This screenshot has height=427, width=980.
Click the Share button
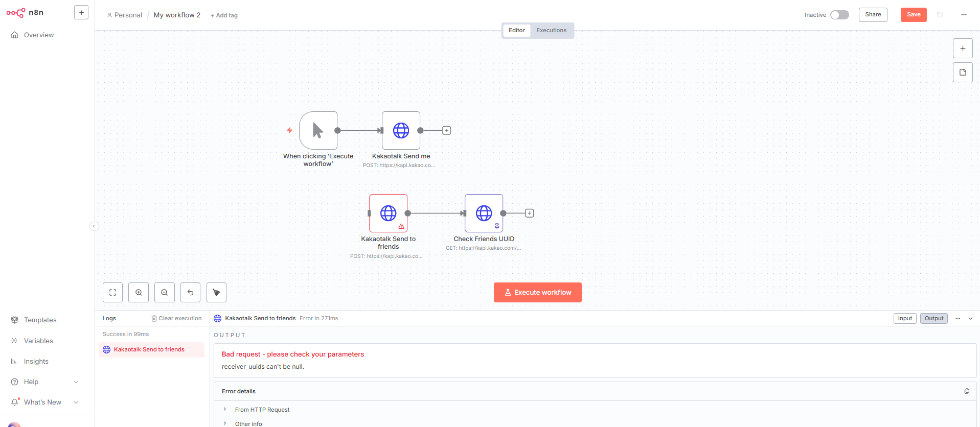[x=873, y=14]
